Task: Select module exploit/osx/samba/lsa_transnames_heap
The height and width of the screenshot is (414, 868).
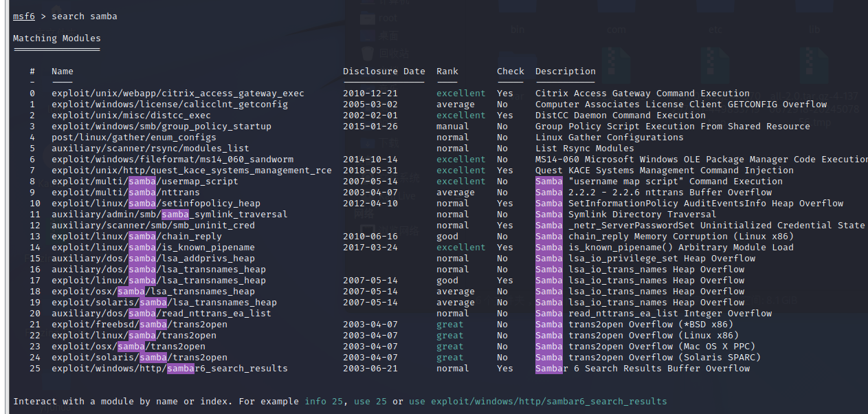Action: coord(153,291)
